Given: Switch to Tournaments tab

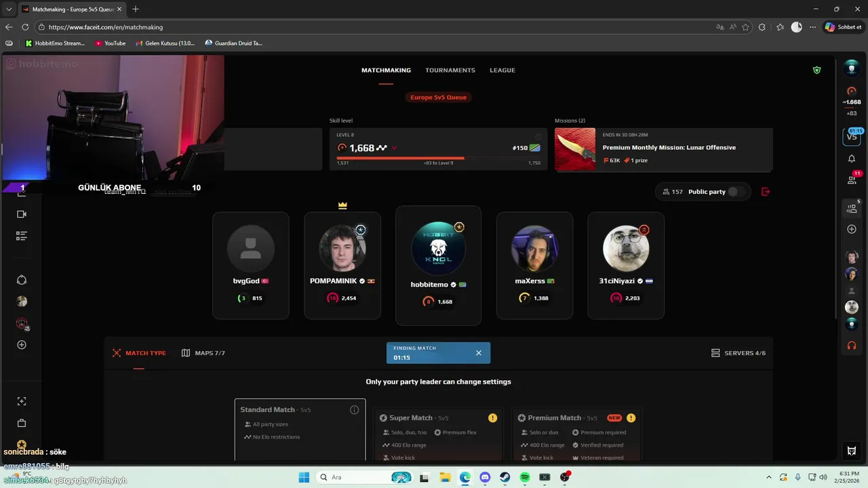Looking at the screenshot, I should coord(450,70).
